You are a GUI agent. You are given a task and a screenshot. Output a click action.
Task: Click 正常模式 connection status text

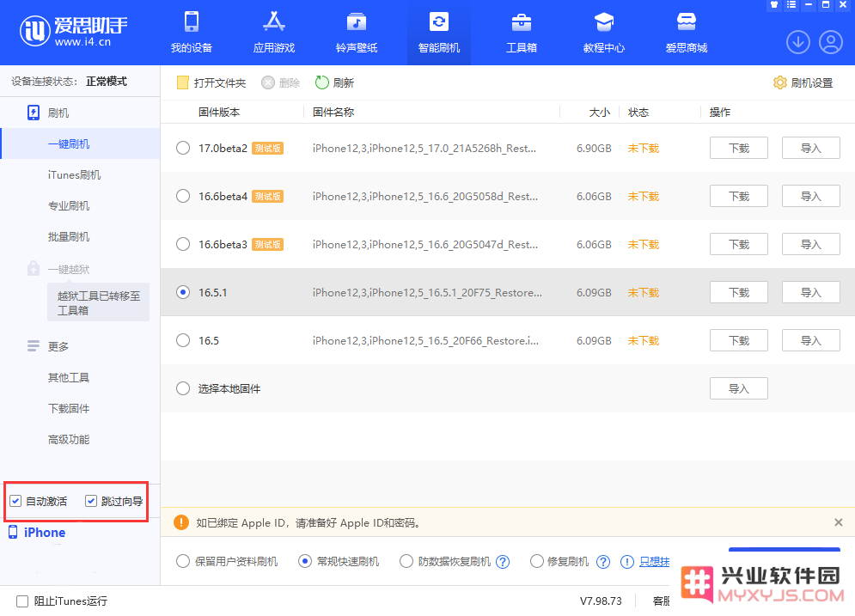tap(107, 82)
